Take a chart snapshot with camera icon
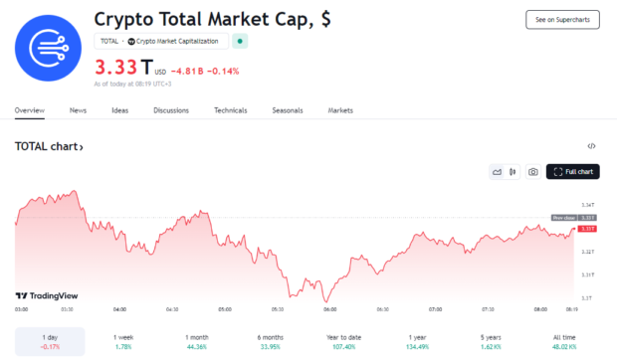 533,172
